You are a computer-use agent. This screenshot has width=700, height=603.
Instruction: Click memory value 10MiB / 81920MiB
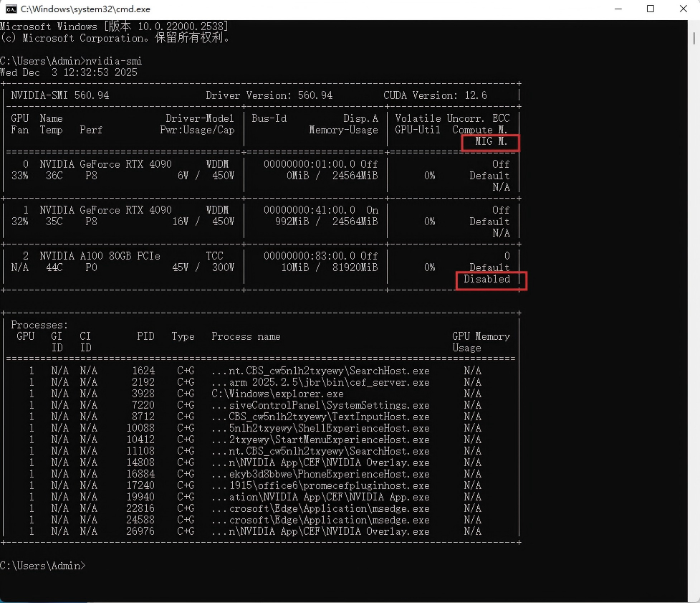(x=330, y=267)
